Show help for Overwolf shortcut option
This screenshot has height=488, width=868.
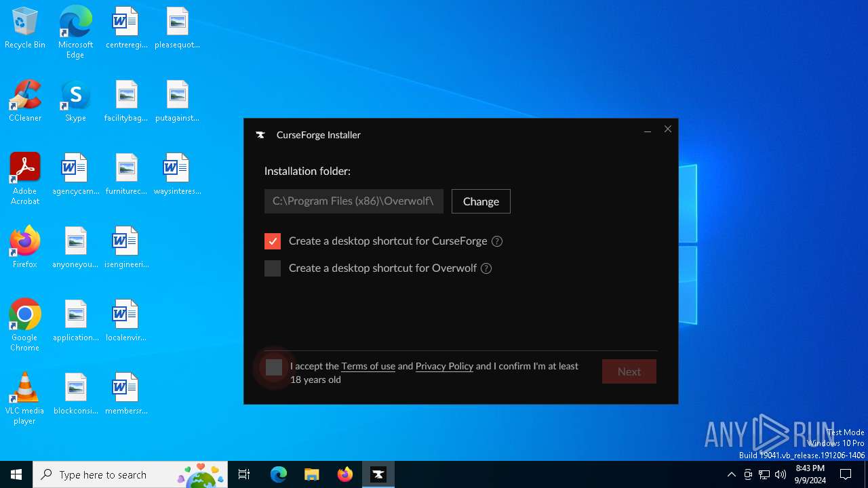click(x=486, y=268)
